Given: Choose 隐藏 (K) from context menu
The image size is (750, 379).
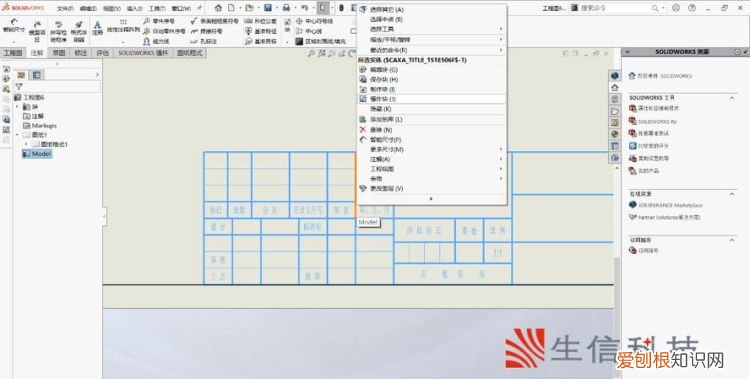Looking at the screenshot, I should coord(431,109).
